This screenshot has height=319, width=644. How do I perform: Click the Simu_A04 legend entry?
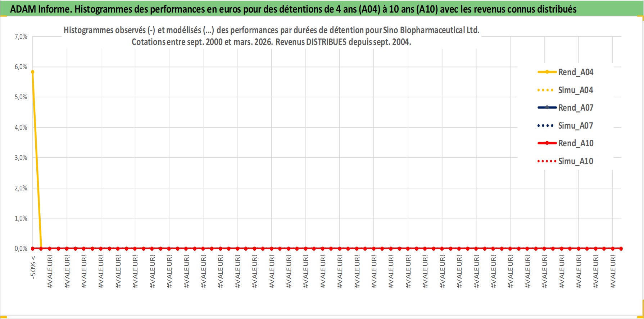point(566,90)
